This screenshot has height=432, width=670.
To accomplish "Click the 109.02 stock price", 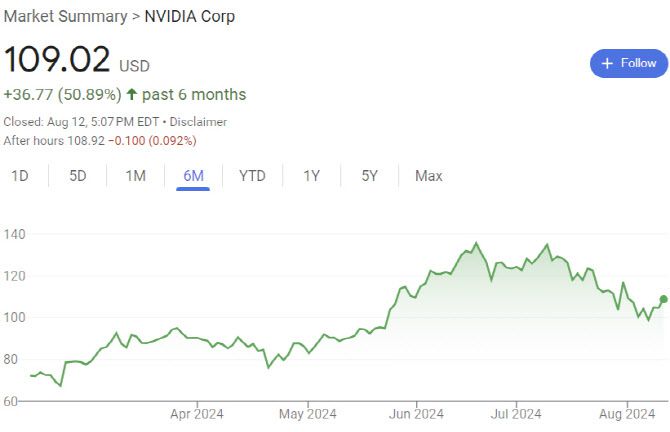I will [58, 59].
